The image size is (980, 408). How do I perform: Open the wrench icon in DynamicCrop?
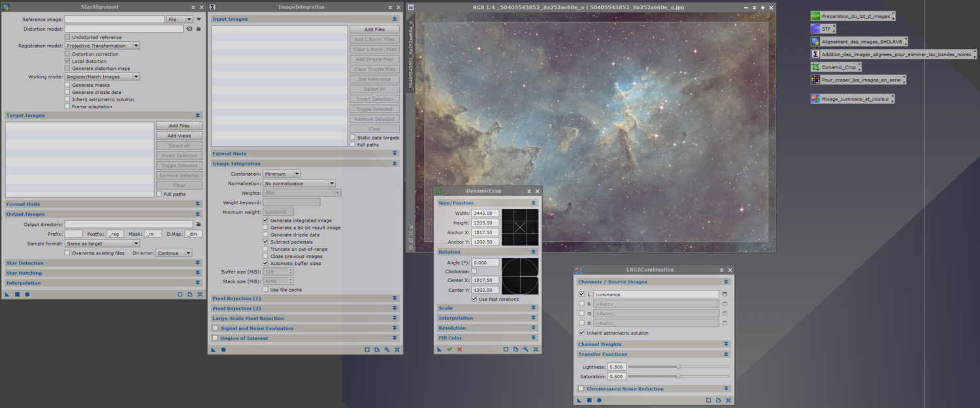pos(526,349)
